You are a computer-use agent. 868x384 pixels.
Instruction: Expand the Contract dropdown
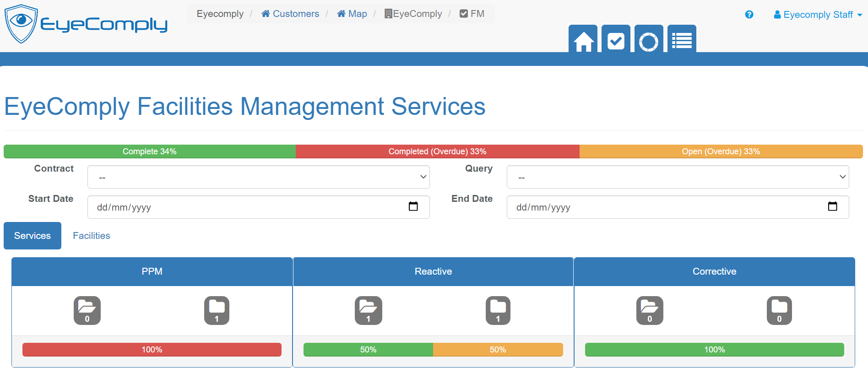259,177
